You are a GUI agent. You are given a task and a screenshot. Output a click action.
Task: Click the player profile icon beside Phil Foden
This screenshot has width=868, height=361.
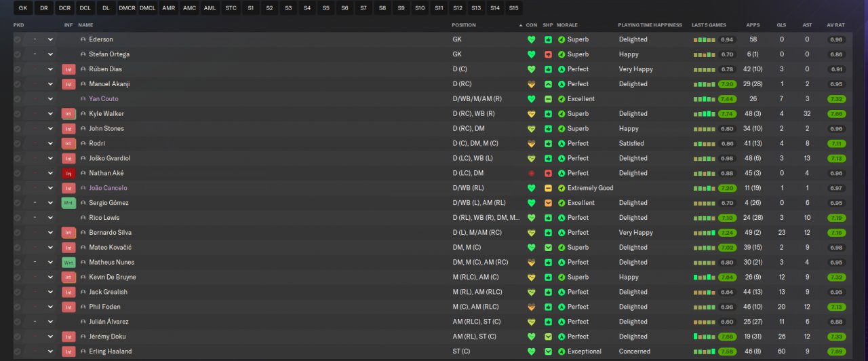(x=83, y=307)
